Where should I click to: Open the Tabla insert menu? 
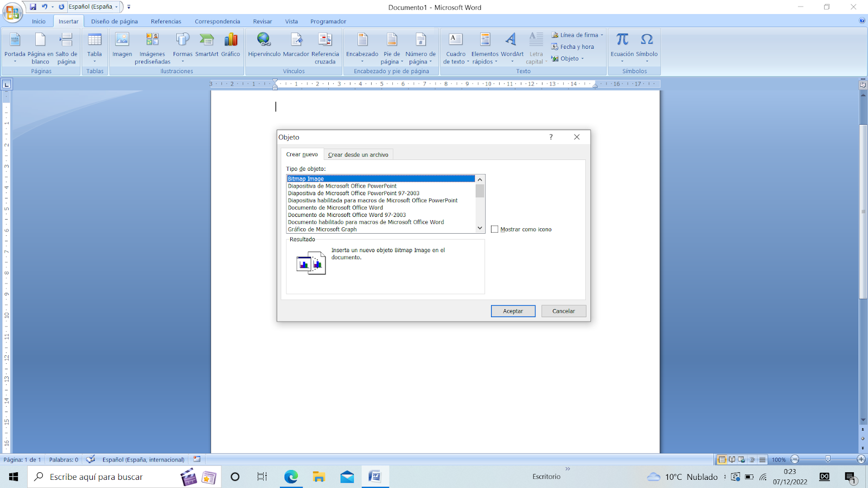point(94,48)
